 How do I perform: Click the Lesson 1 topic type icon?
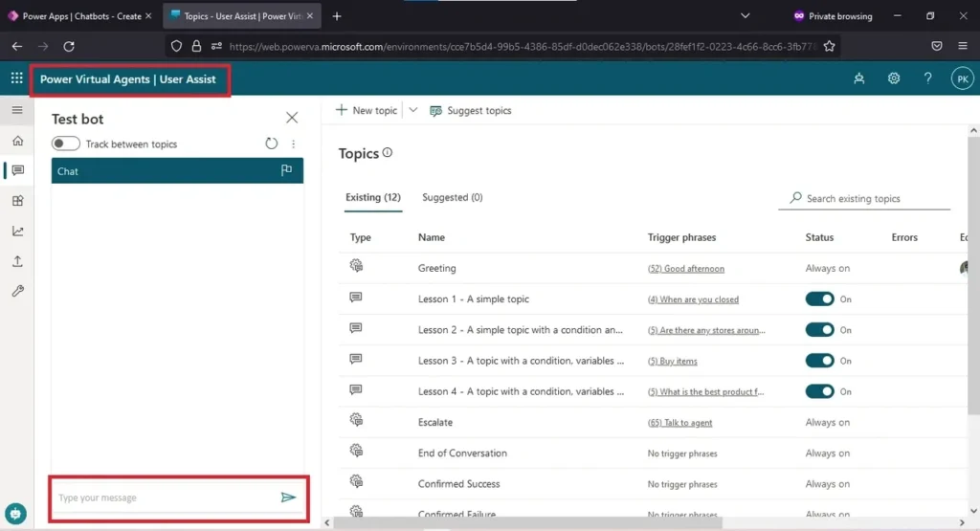[356, 298]
